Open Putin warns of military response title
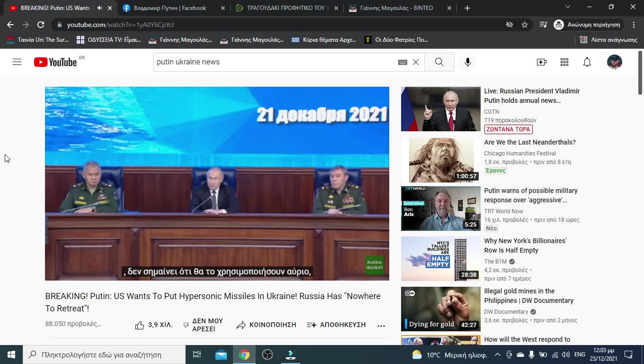This screenshot has width=644, height=364. [x=531, y=195]
